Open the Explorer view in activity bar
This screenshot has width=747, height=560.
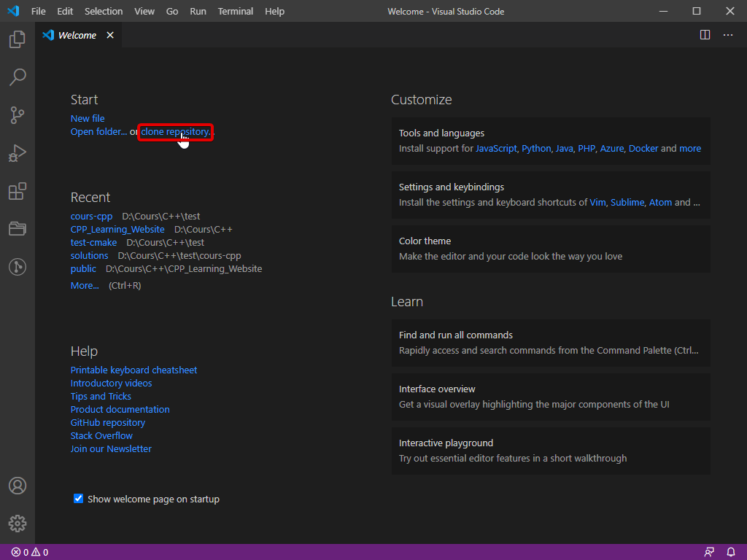[x=18, y=39]
